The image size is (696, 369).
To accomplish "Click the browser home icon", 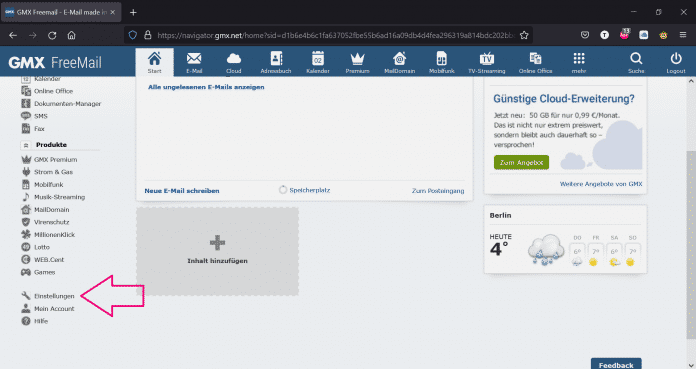I will click(x=71, y=36).
